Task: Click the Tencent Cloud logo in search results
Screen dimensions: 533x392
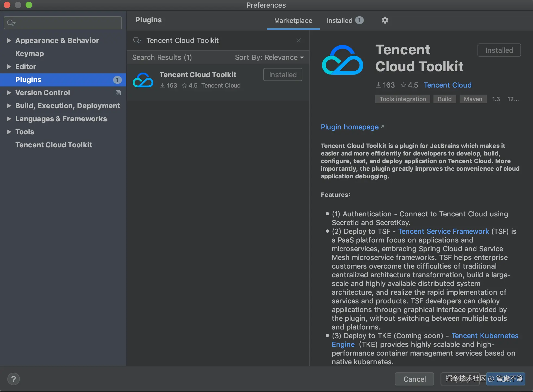Action: [x=143, y=80]
